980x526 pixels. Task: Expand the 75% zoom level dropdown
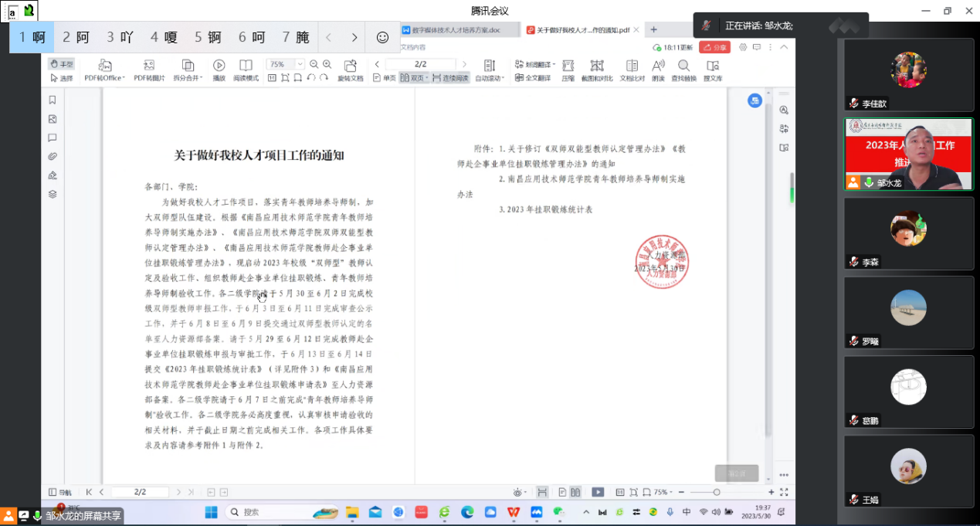point(300,65)
